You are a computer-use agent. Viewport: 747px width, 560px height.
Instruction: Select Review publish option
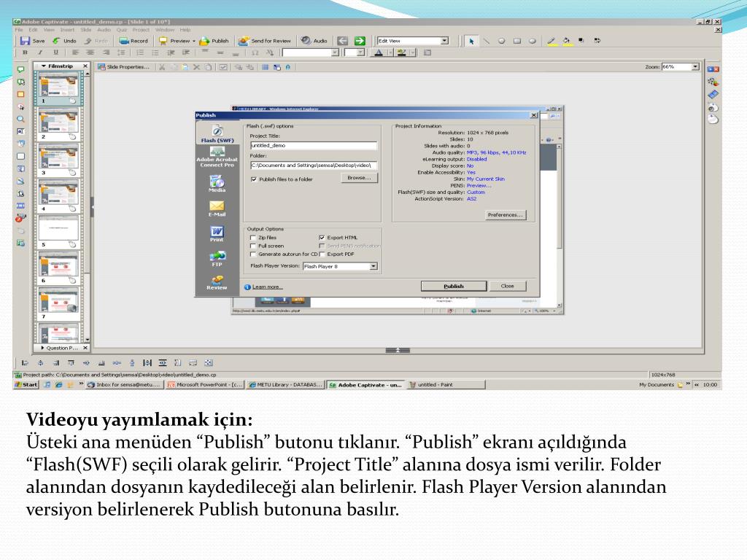tap(217, 283)
